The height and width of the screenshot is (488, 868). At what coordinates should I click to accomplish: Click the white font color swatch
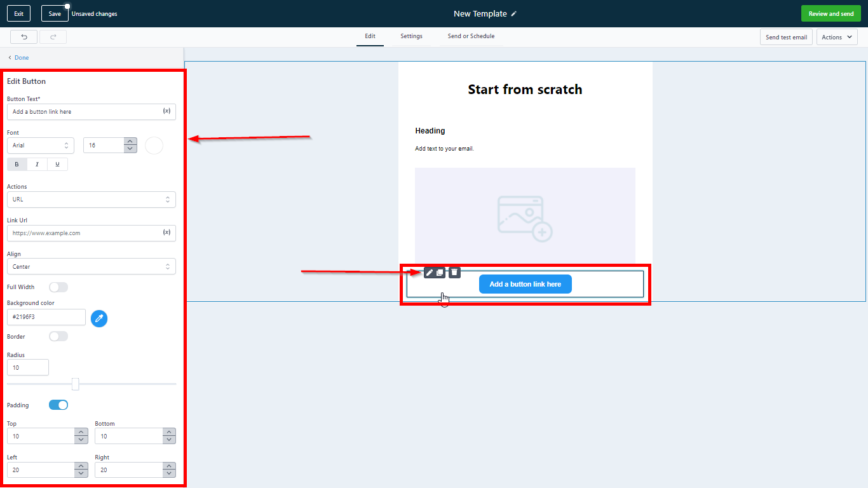coord(154,146)
